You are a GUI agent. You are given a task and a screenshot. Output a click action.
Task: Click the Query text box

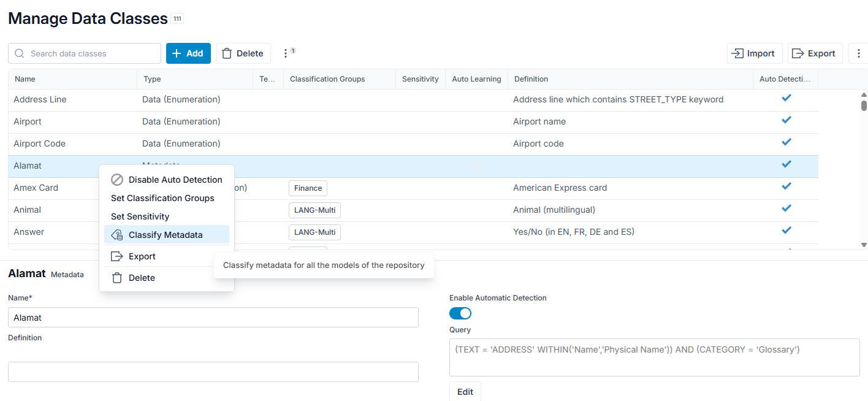(x=655, y=357)
